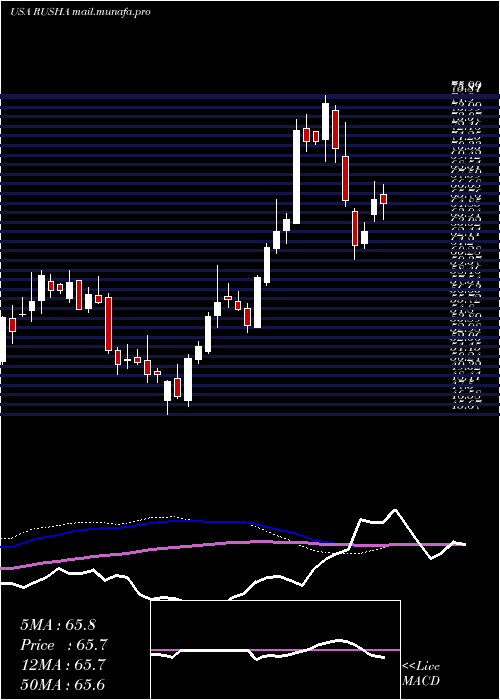The image size is (500, 700).
Task: Click the 'Price : 65.7' label
Action: (63, 645)
